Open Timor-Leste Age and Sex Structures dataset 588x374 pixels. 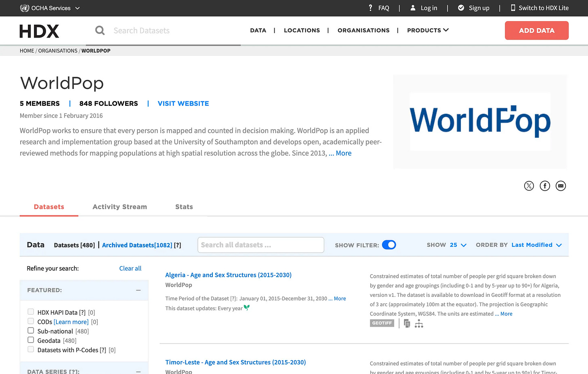[235, 362]
